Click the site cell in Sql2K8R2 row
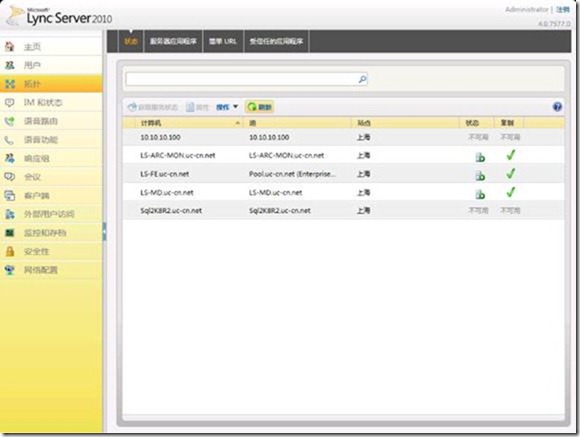Image resolution: width=580 pixels, height=437 pixels. tap(363, 211)
